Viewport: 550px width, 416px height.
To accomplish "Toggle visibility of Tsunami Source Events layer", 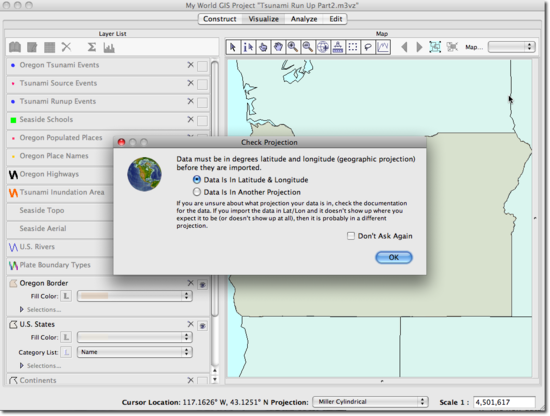I will [202, 84].
